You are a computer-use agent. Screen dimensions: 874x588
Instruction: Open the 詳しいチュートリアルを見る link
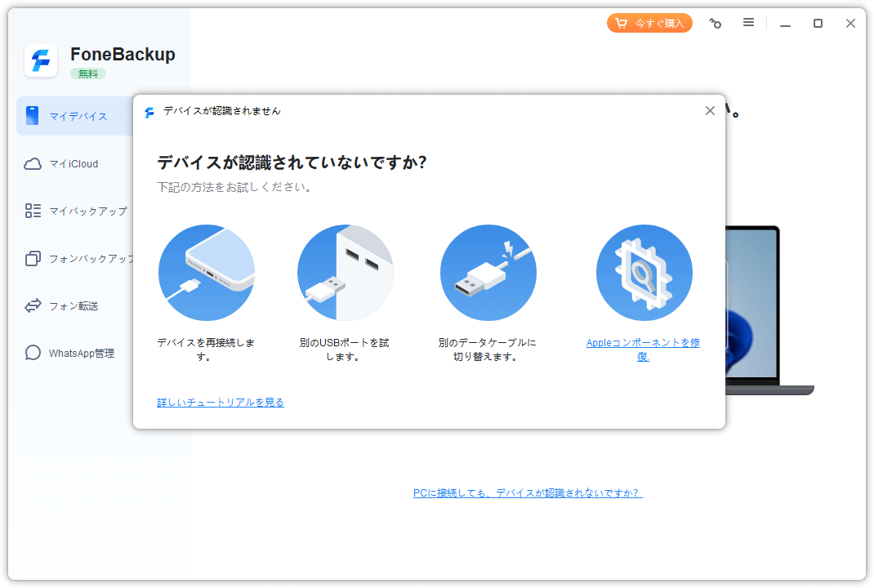point(221,403)
